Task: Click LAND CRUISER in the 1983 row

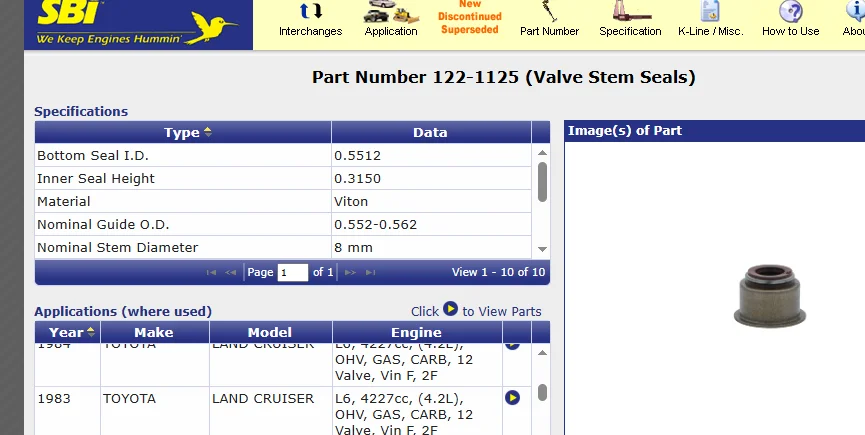Action: (x=263, y=399)
